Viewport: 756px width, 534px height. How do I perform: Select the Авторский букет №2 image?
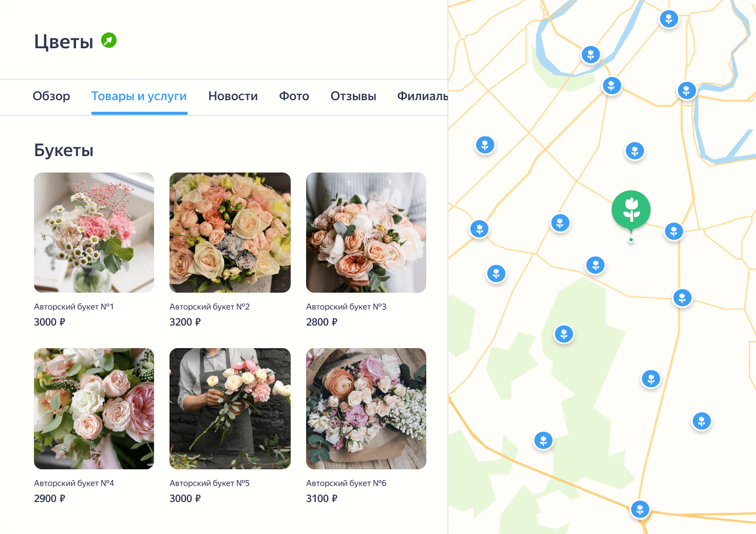point(230,233)
